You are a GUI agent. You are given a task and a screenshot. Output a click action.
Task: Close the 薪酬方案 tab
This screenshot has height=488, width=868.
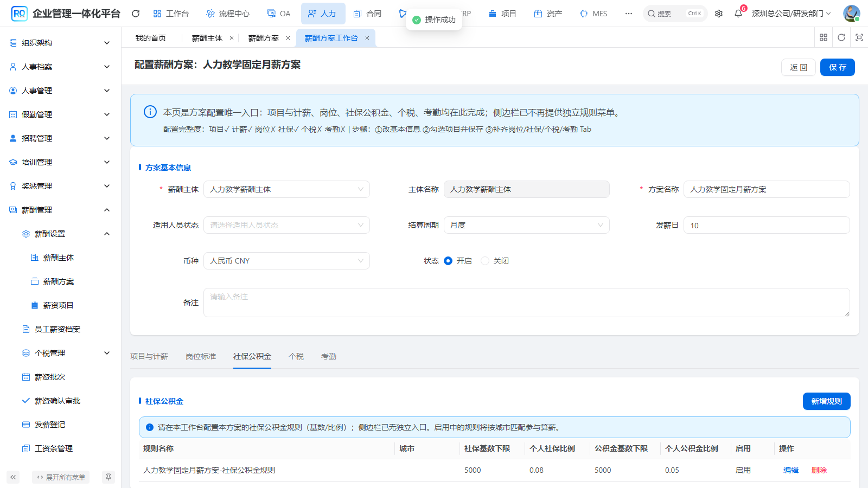coord(288,38)
